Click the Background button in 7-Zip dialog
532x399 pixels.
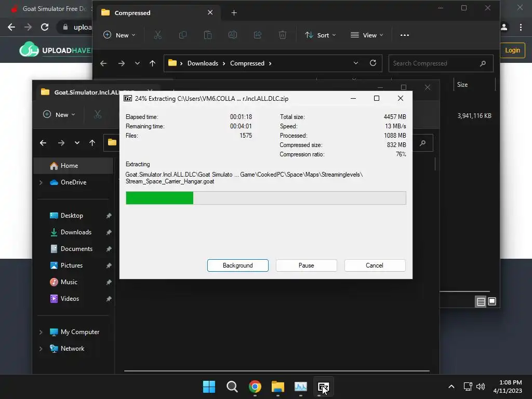(237, 265)
